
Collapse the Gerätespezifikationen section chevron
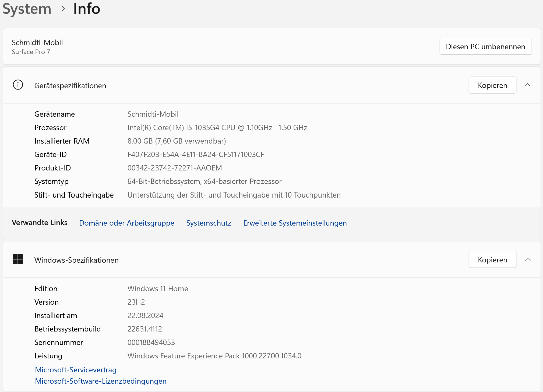(527, 85)
